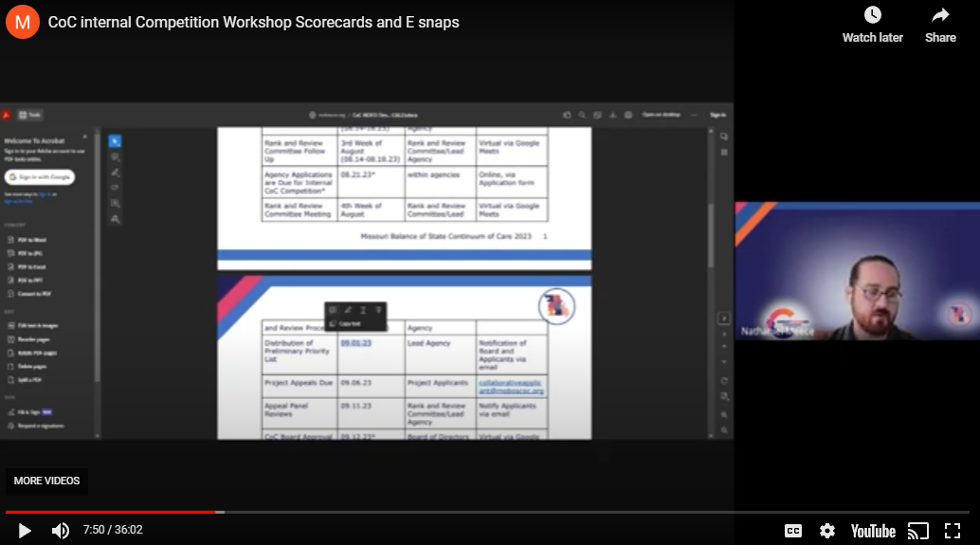Screen dimensions: 980x545
Task: Click the 08.21.23* date cell
Action: tap(358, 175)
